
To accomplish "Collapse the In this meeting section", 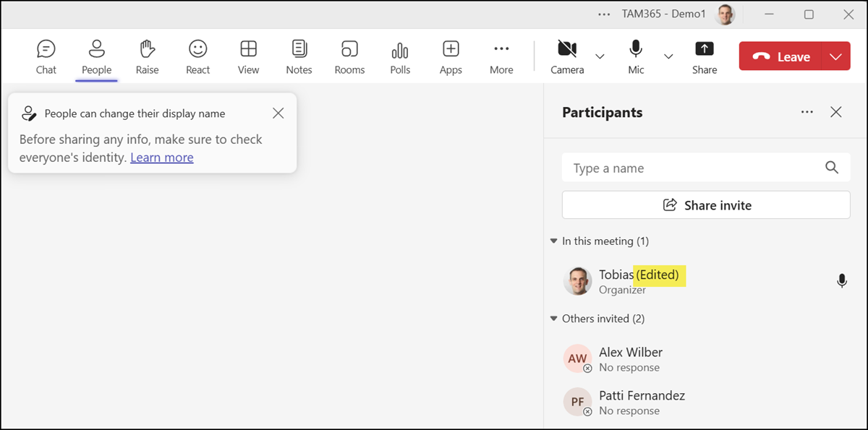I will click(554, 241).
